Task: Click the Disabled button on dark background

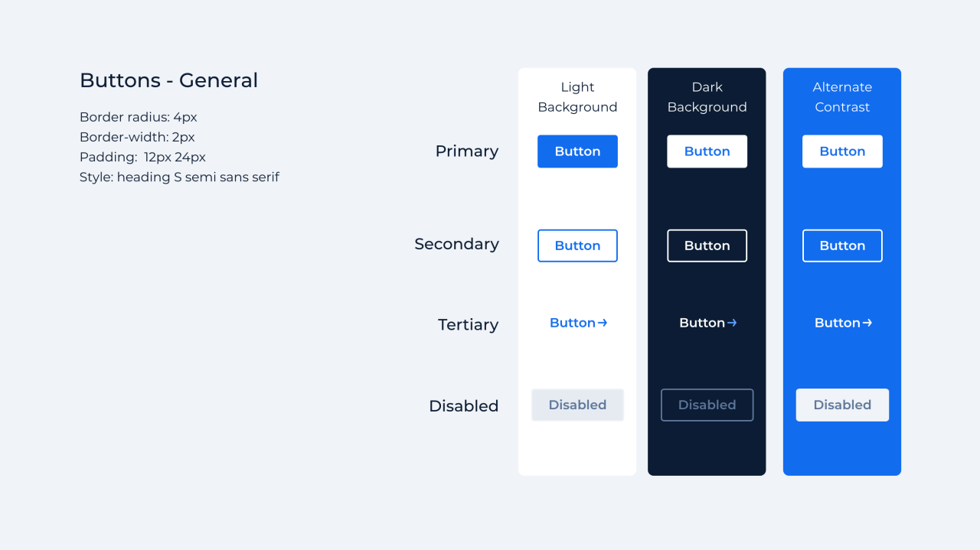Action: (707, 405)
